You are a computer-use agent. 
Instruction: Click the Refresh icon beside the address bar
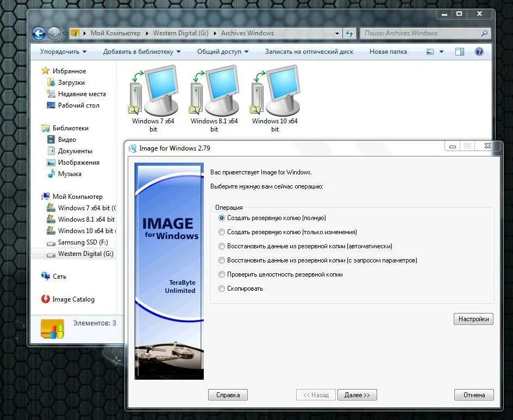[349, 33]
